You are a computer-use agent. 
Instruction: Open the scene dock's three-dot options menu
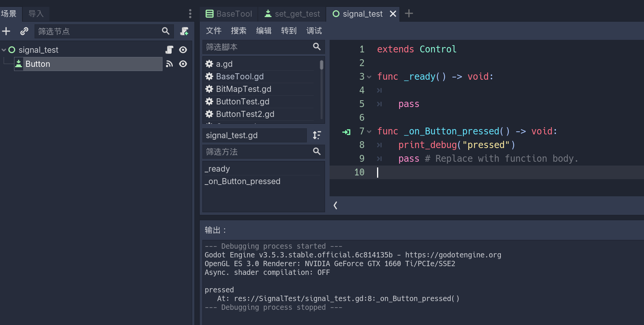[x=190, y=14]
